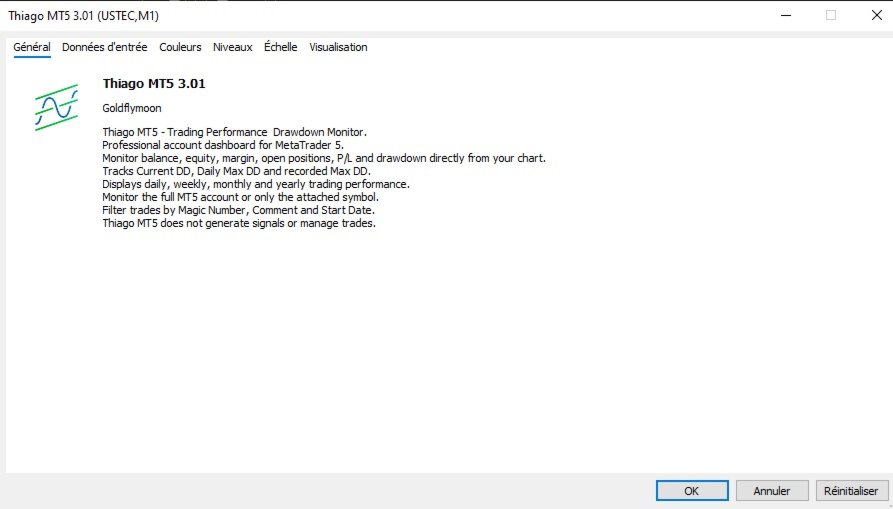This screenshot has height=509, width=893.
Task: Click the title bar text 'Thiago MT5 3.01 (USTEC,M1)'
Action: (84, 16)
